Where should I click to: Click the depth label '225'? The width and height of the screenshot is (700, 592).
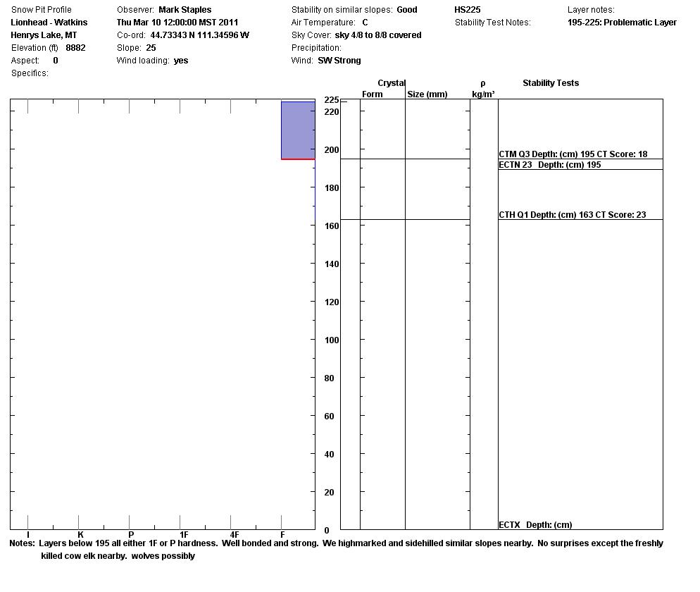click(x=332, y=100)
